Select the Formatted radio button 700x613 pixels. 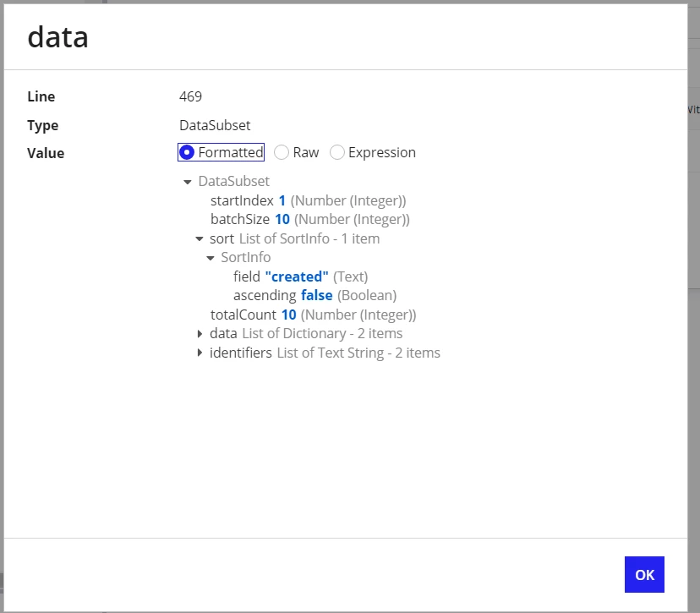(187, 152)
